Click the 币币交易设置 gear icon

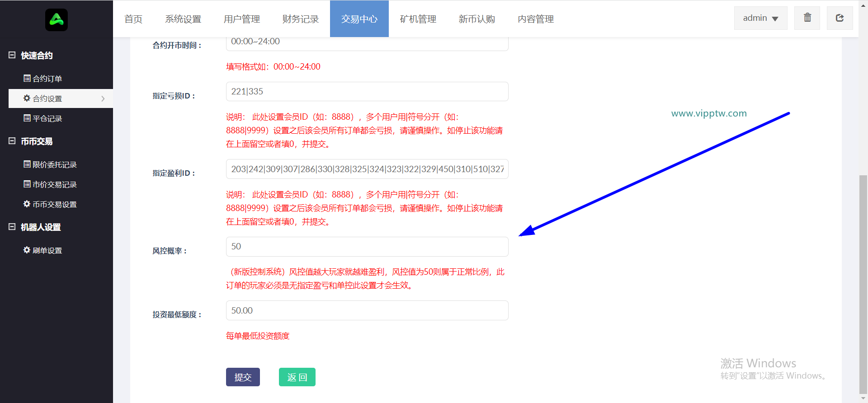pyautogui.click(x=27, y=204)
